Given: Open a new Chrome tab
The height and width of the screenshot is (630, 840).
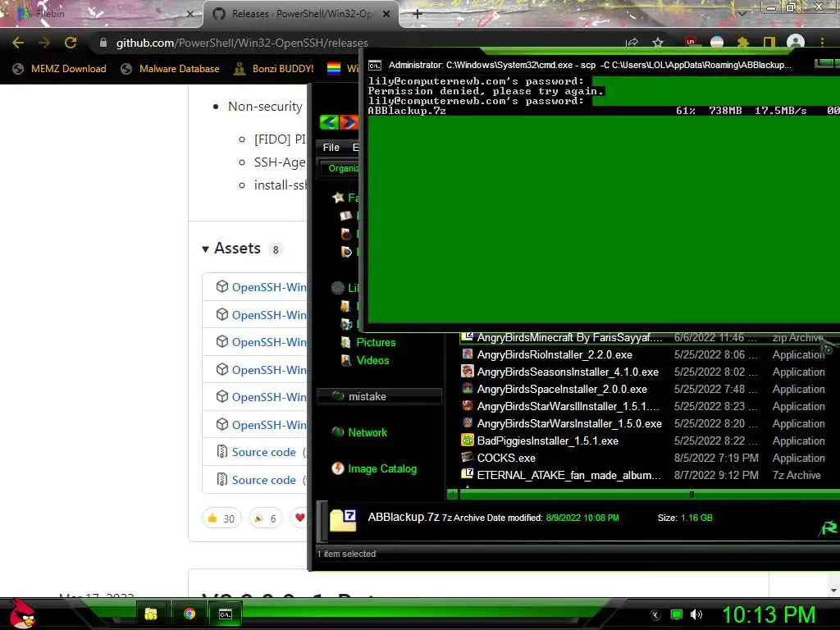Looking at the screenshot, I should [418, 14].
